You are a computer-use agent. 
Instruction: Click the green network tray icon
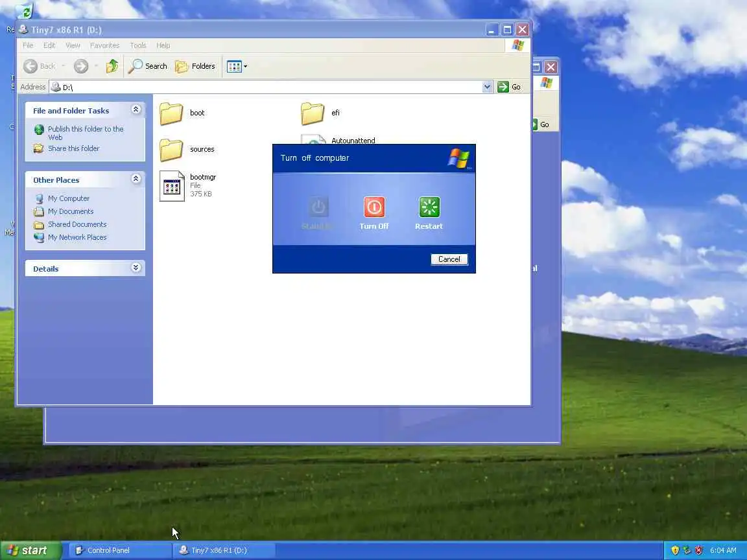[687, 550]
